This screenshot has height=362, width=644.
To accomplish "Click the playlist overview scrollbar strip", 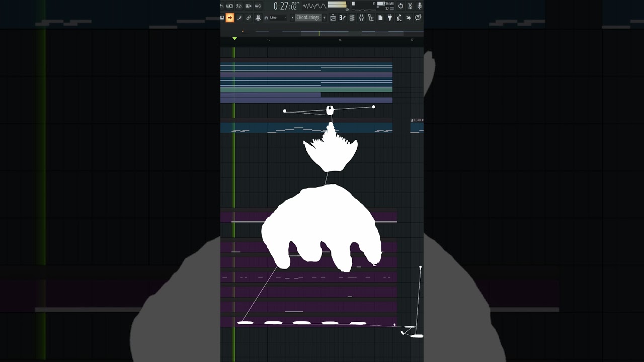I will pyautogui.click(x=322, y=33).
